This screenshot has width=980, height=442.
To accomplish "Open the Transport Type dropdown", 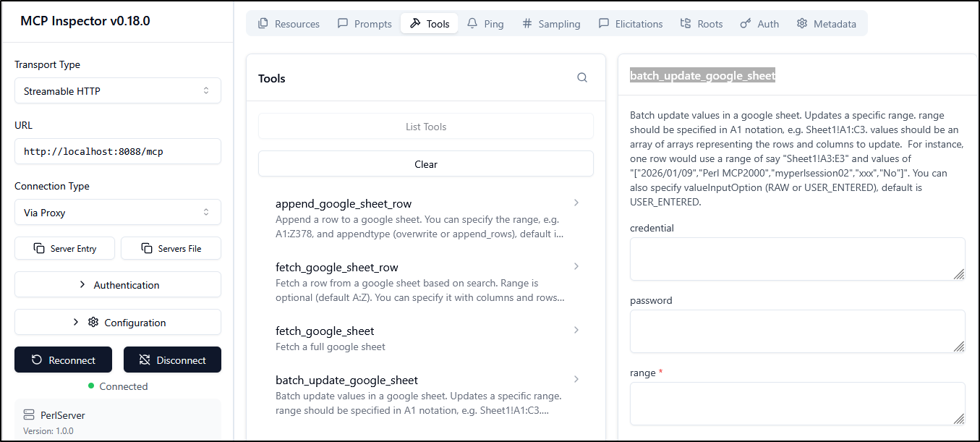I will [x=118, y=91].
